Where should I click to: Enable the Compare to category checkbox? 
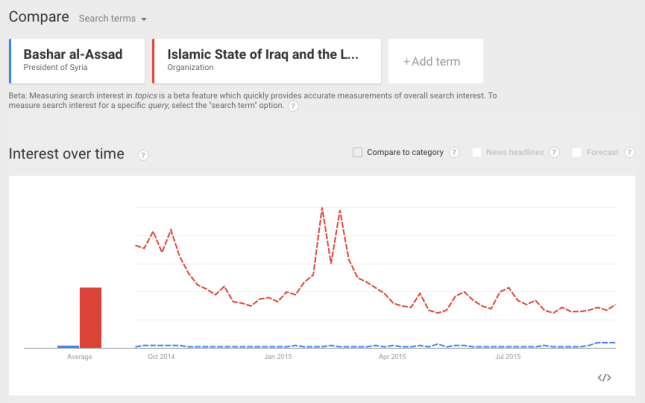coord(357,153)
